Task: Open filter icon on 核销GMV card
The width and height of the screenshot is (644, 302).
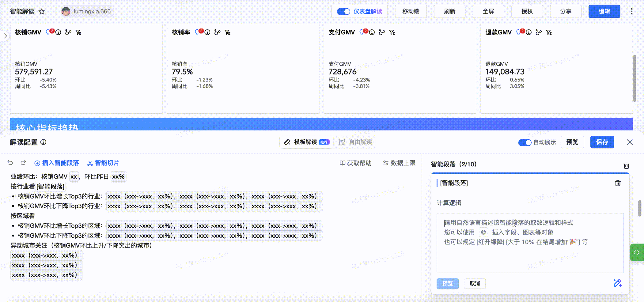Action: pyautogui.click(x=78, y=32)
